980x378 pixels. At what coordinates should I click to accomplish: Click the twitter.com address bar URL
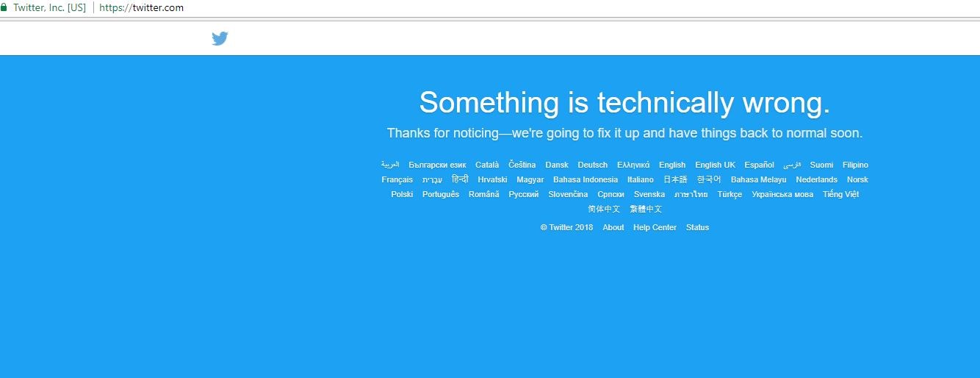pyautogui.click(x=141, y=8)
